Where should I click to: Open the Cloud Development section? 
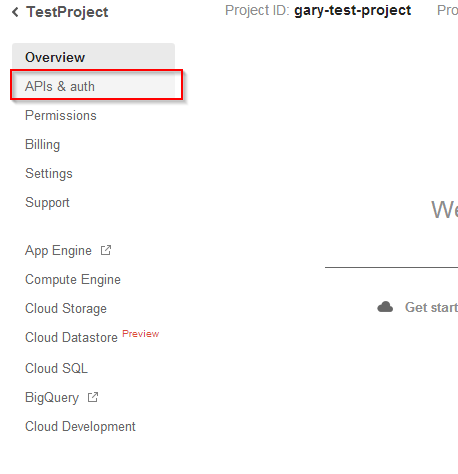pyautogui.click(x=80, y=427)
